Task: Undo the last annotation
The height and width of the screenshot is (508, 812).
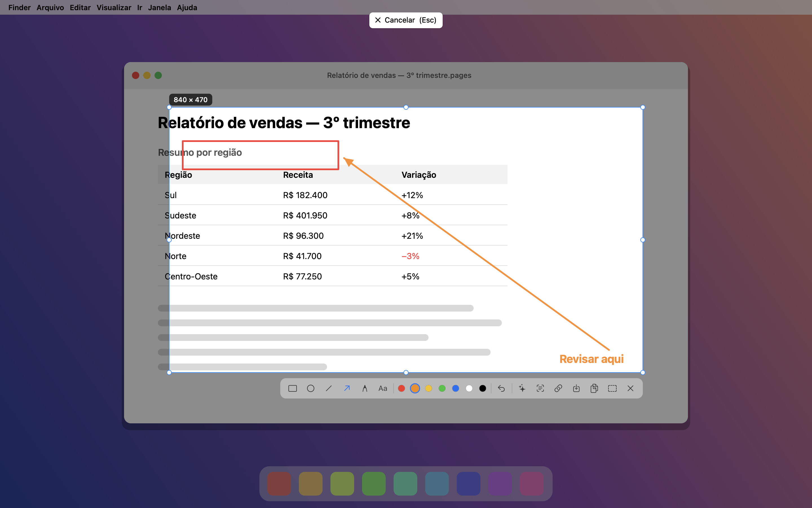Action: (x=501, y=388)
